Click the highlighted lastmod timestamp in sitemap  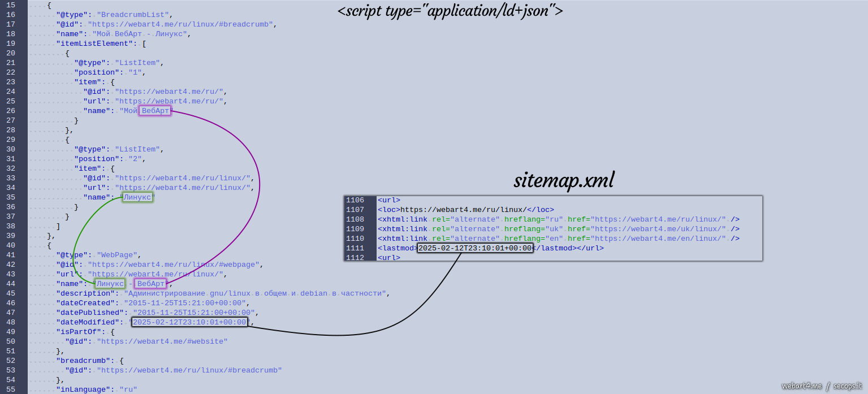point(475,248)
